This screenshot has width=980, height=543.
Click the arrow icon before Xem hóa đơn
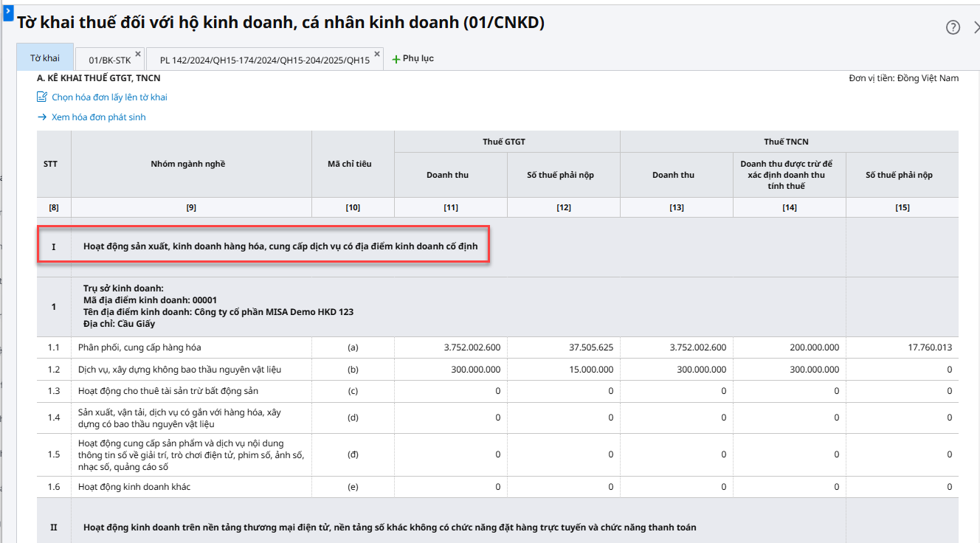(42, 117)
